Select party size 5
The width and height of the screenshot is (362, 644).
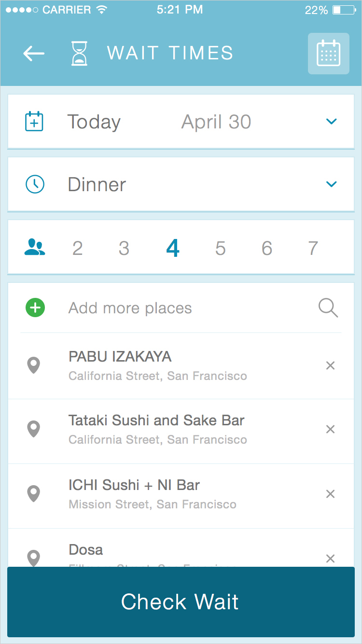[x=221, y=248]
